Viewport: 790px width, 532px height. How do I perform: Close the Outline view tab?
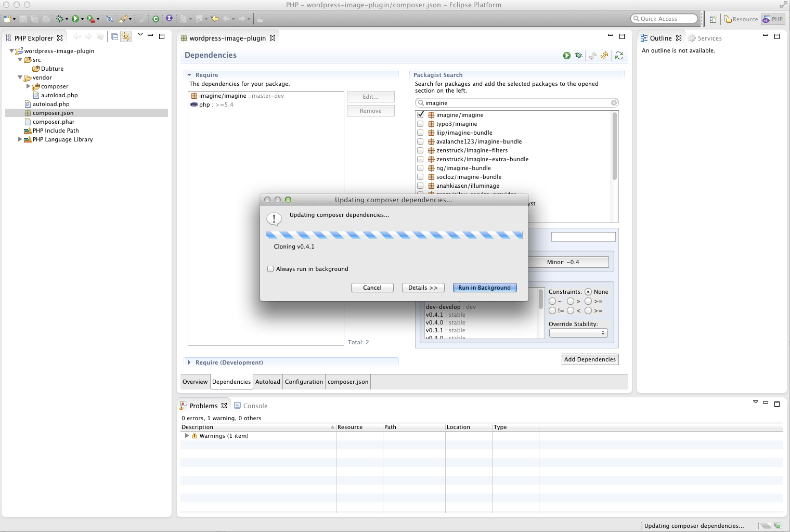click(x=678, y=38)
